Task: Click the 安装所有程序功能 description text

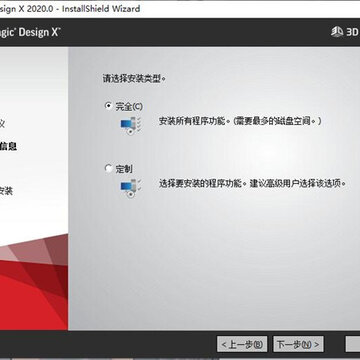Action: point(192,121)
